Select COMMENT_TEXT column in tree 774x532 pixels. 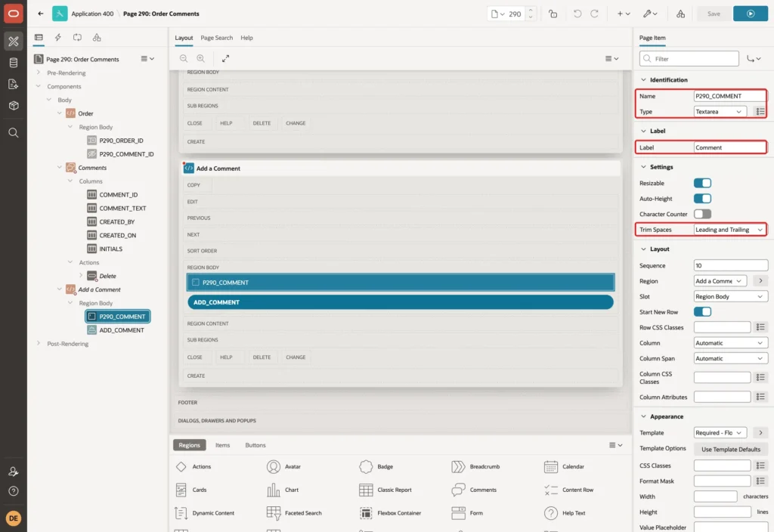tap(122, 209)
